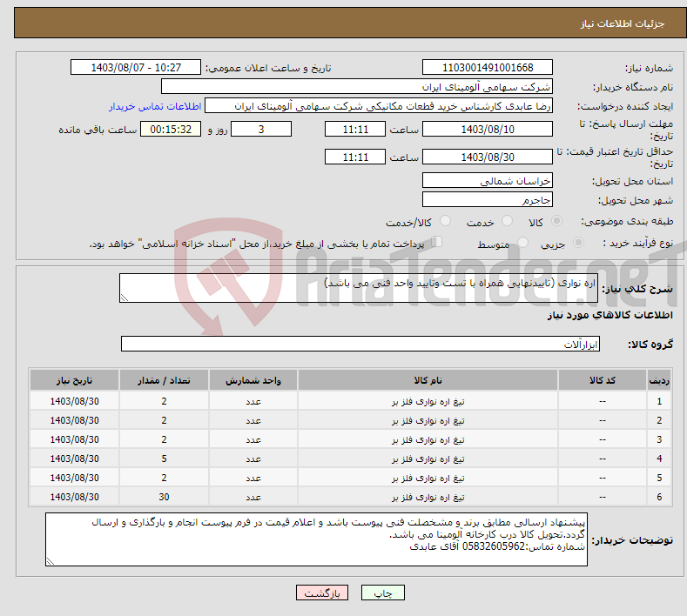Click the جزئیات اطلاعات نیاز page title
The image size is (687, 616).
pos(623,23)
